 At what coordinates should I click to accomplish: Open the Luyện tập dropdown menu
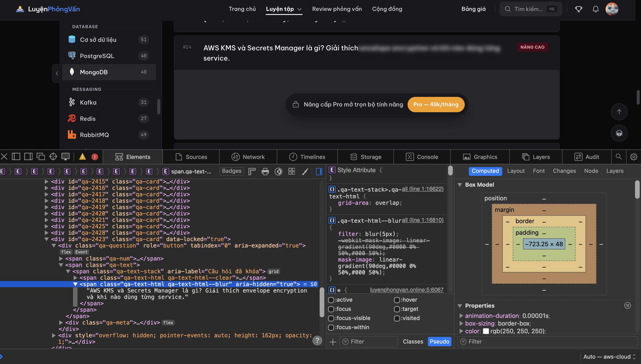[x=284, y=9]
